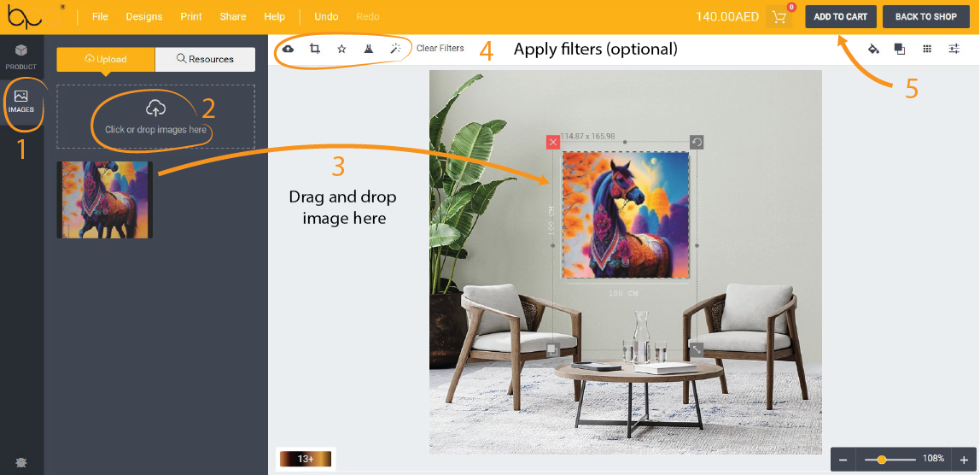Click Clear Filters link

click(440, 49)
